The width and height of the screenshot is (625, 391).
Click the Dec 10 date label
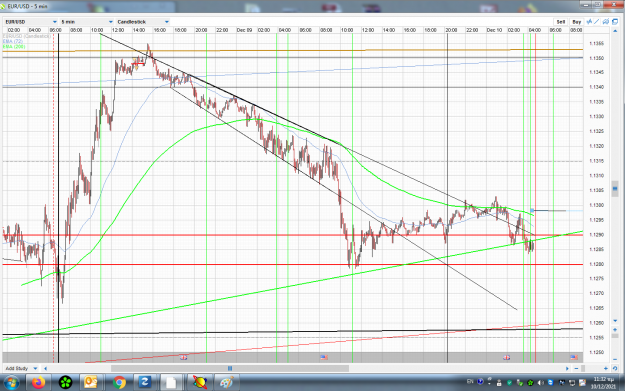[x=494, y=30]
